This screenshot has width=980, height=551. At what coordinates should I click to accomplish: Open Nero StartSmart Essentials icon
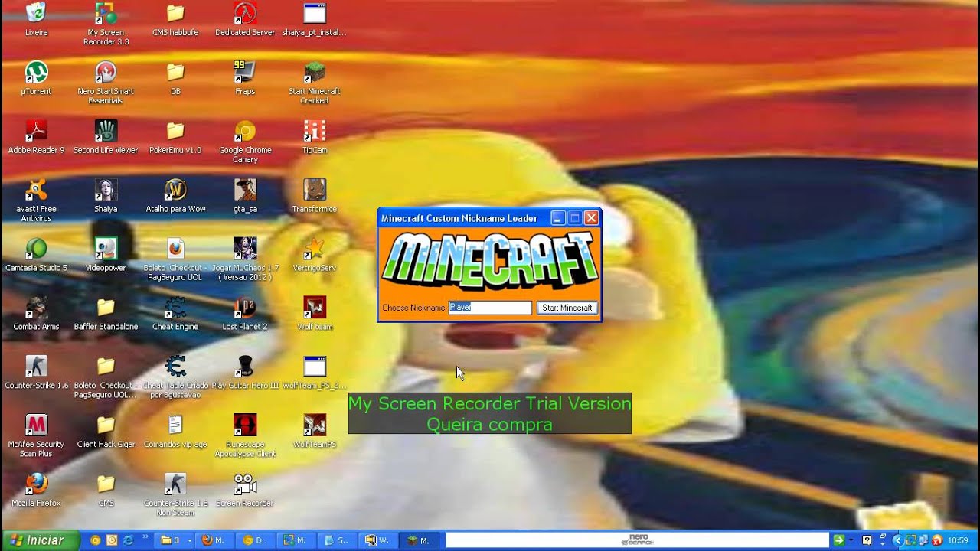pos(106,83)
